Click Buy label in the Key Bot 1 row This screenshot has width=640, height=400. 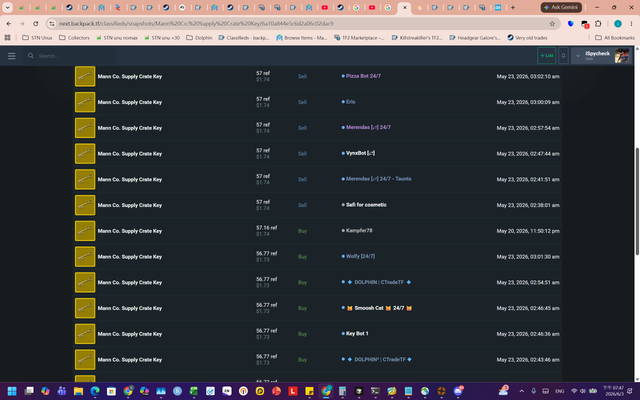tap(302, 334)
